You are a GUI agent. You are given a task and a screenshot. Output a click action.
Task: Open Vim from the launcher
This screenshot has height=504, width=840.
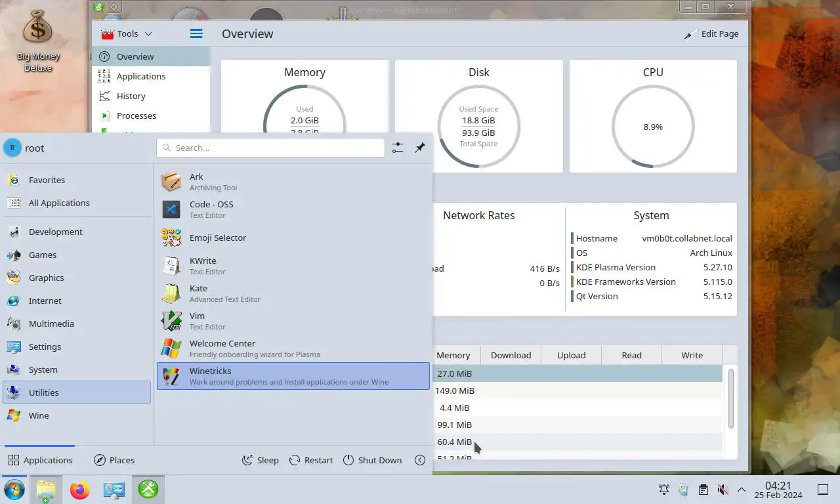[x=293, y=321]
